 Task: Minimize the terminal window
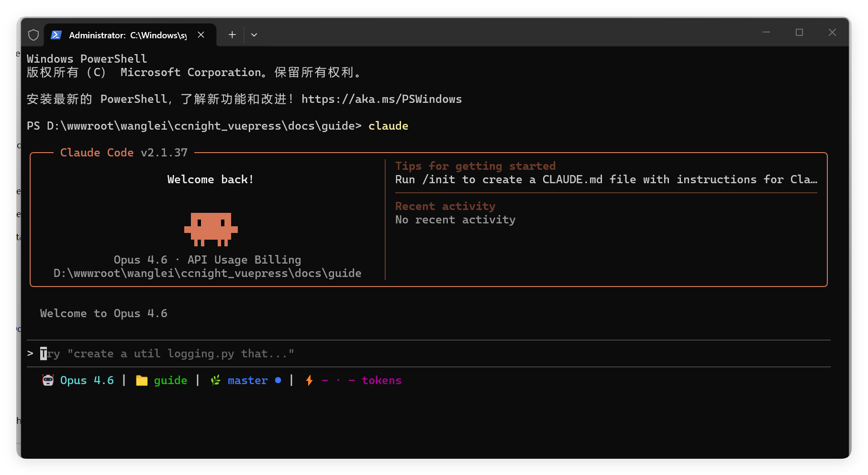(766, 33)
